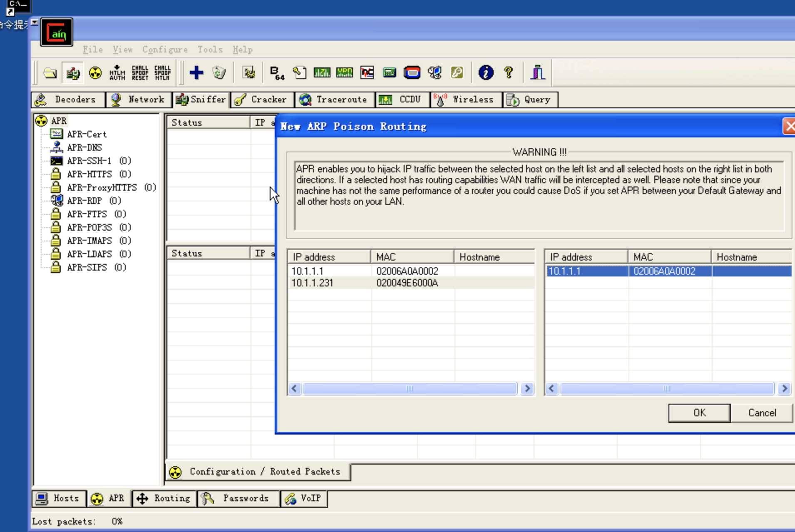Select the Hosts bottom tab
This screenshot has height=532, width=795.
pyautogui.click(x=59, y=498)
